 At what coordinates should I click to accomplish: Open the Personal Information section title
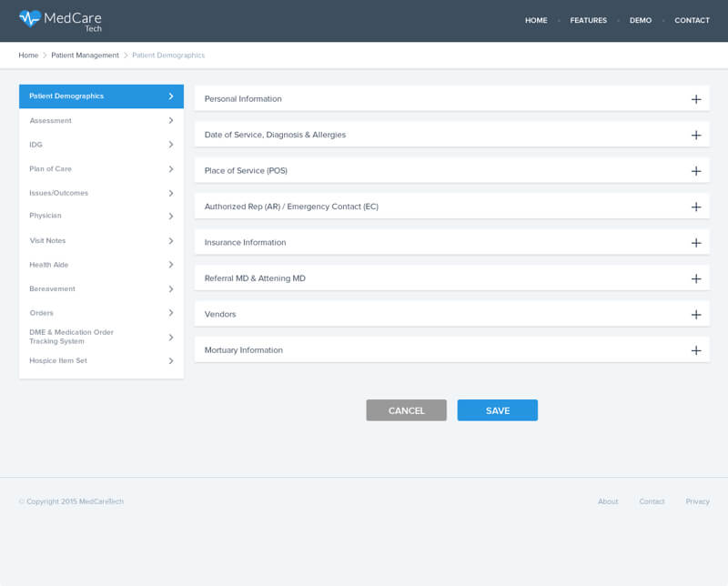[x=243, y=99]
